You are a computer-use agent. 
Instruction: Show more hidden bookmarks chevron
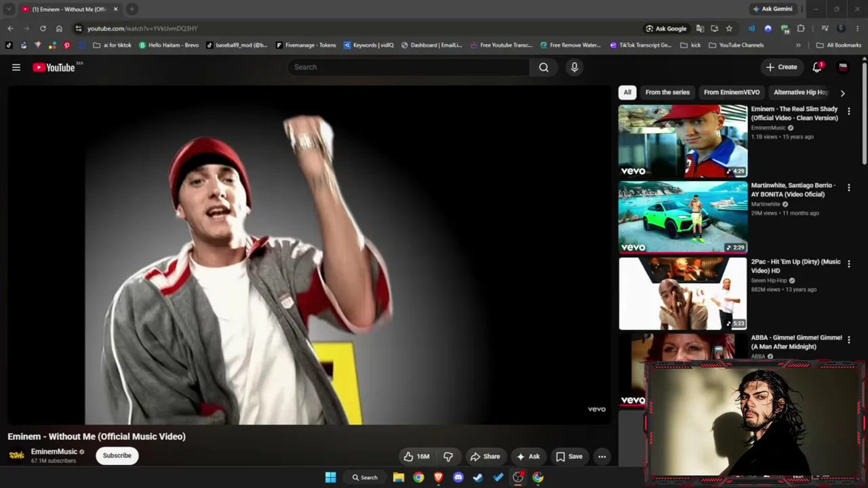[x=798, y=45]
